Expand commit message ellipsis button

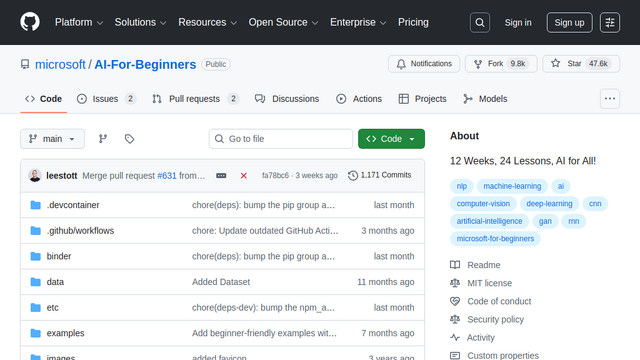(221, 176)
